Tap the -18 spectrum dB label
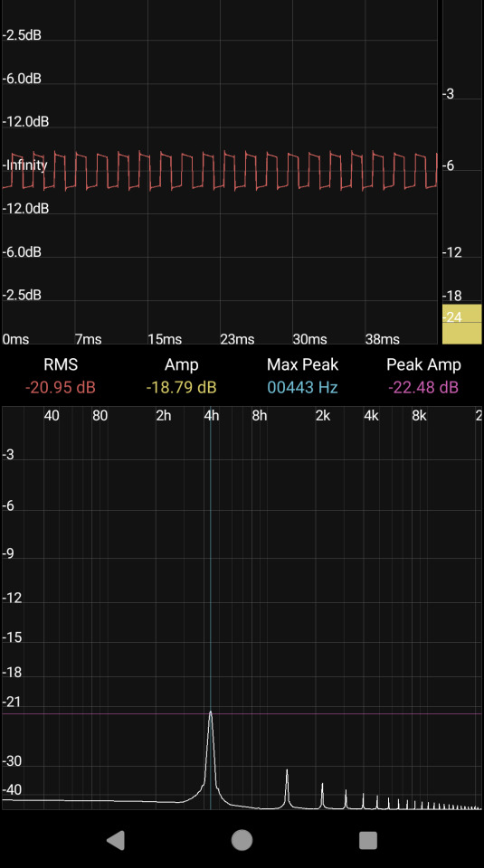 [11, 672]
